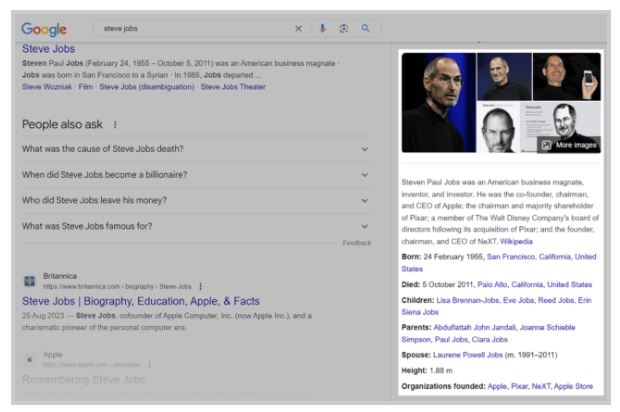Viewport: 620px width, 412px height.
Task: Open black-and-white Steve Jobs face thumbnail
Action: [x=498, y=127]
